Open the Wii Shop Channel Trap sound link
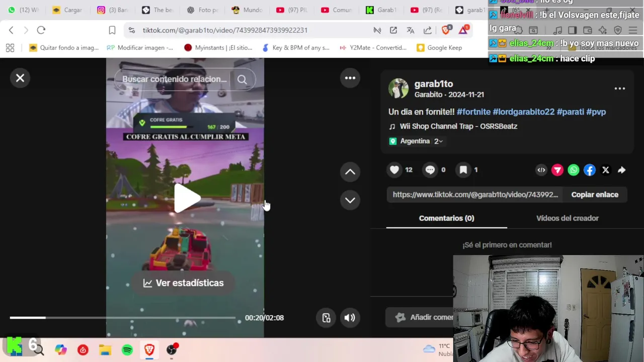644x362 pixels. pyautogui.click(x=458, y=126)
